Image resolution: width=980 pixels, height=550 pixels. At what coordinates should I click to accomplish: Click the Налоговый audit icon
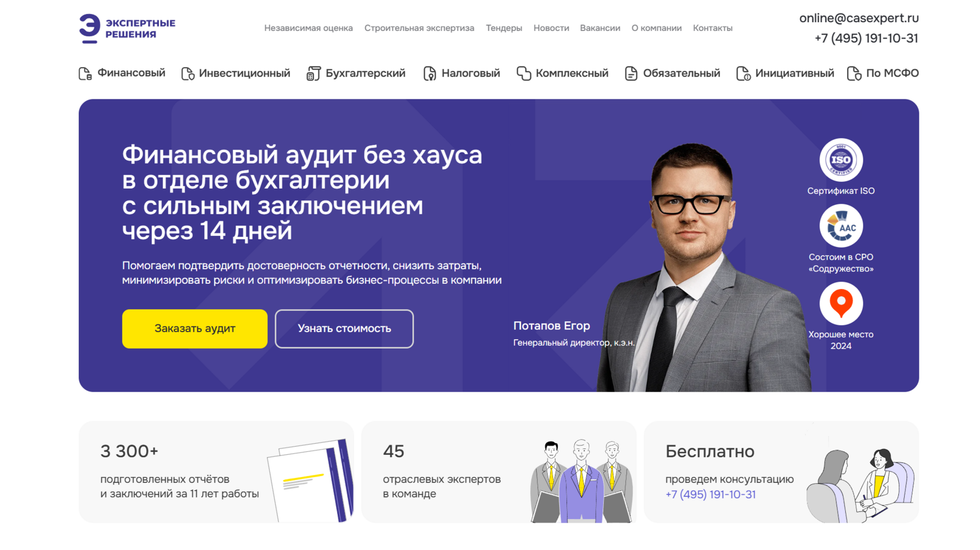click(429, 74)
